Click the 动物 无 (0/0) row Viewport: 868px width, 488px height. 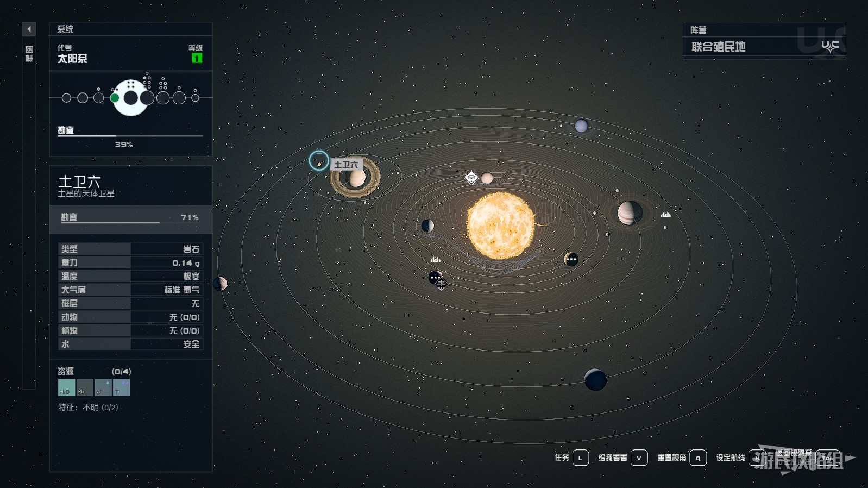click(130, 317)
